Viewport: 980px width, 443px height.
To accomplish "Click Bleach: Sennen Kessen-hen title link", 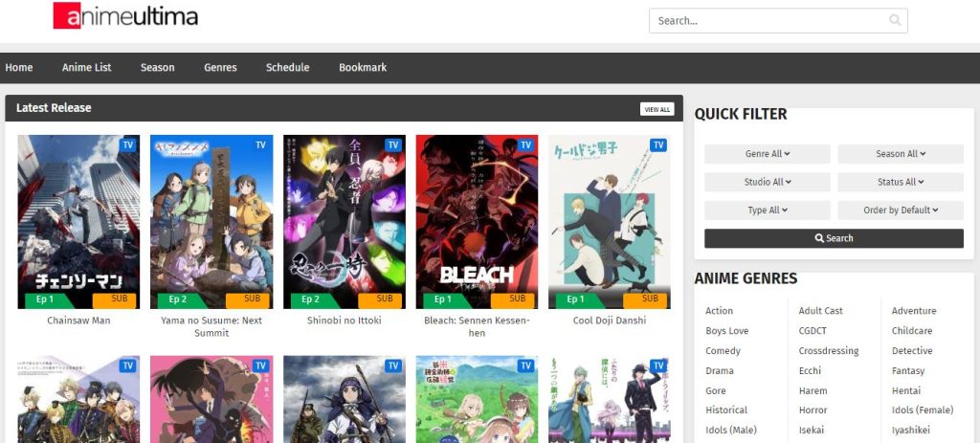I will pos(477,327).
